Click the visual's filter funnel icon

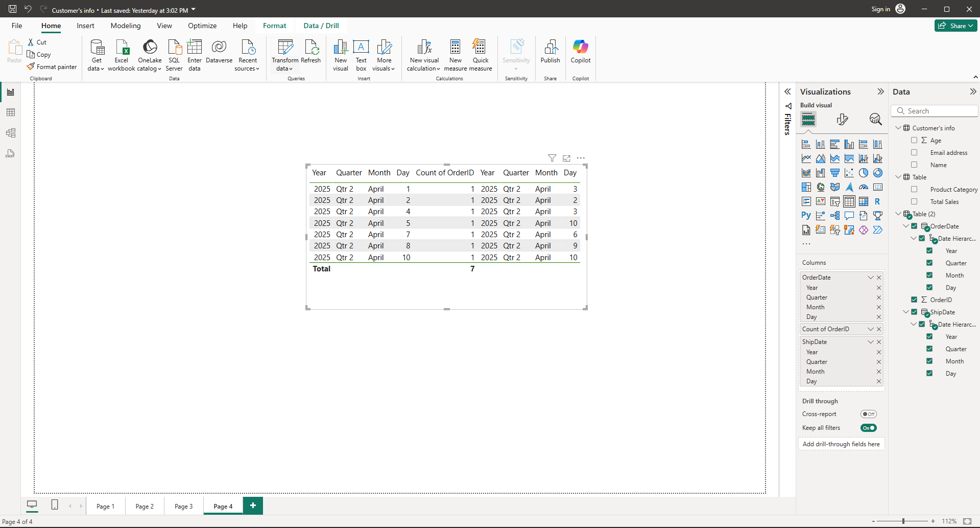coord(552,158)
